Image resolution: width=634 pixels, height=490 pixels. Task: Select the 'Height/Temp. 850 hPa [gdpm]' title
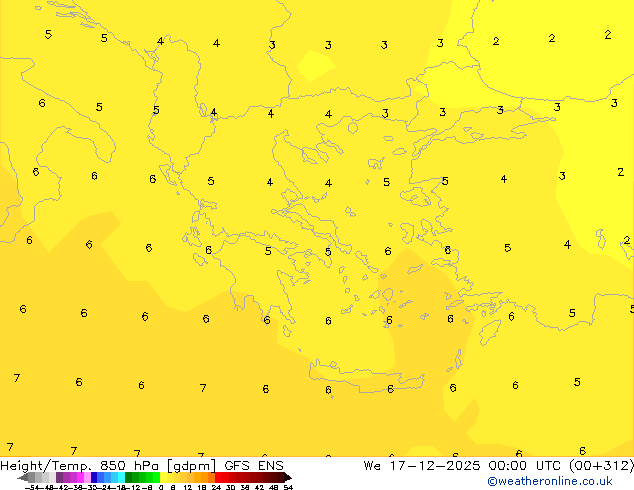(x=108, y=466)
